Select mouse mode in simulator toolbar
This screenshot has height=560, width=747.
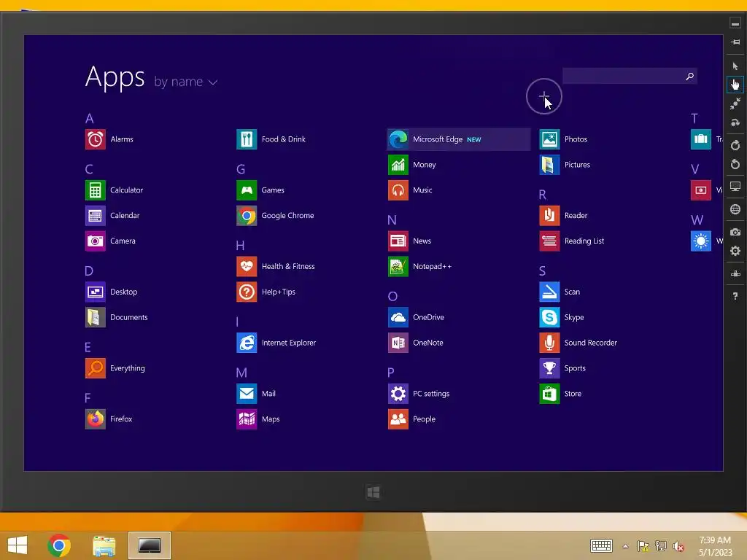tap(735, 66)
